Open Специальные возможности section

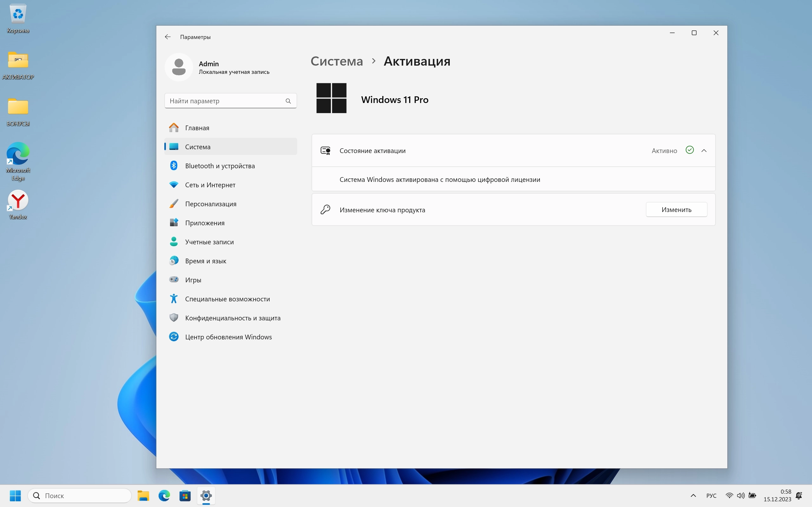point(227,299)
